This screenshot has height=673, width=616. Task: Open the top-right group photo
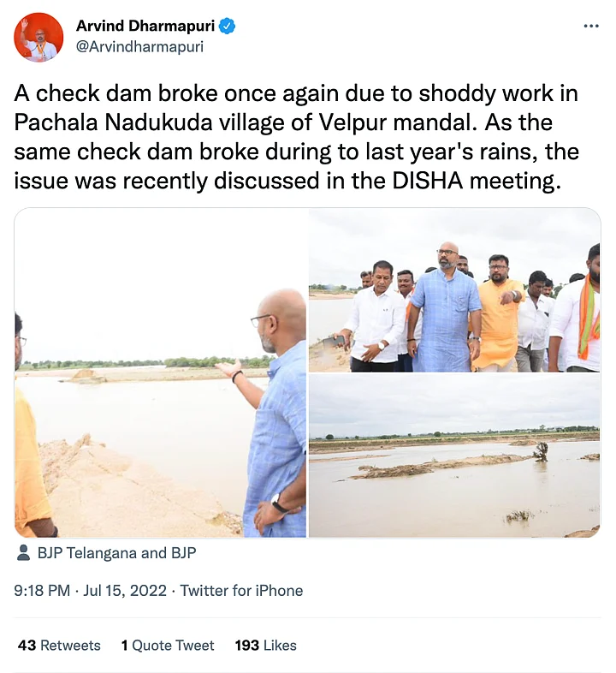tap(454, 289)
